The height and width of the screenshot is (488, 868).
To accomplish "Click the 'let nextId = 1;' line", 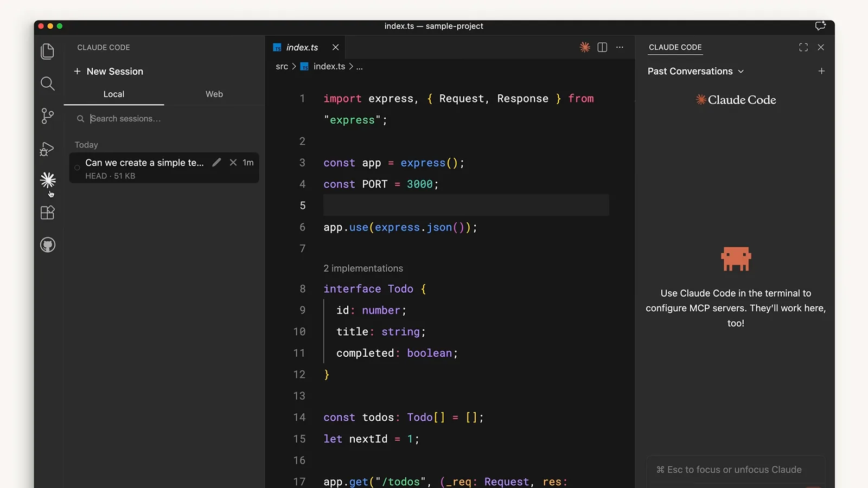I will [x=371, y=439].
